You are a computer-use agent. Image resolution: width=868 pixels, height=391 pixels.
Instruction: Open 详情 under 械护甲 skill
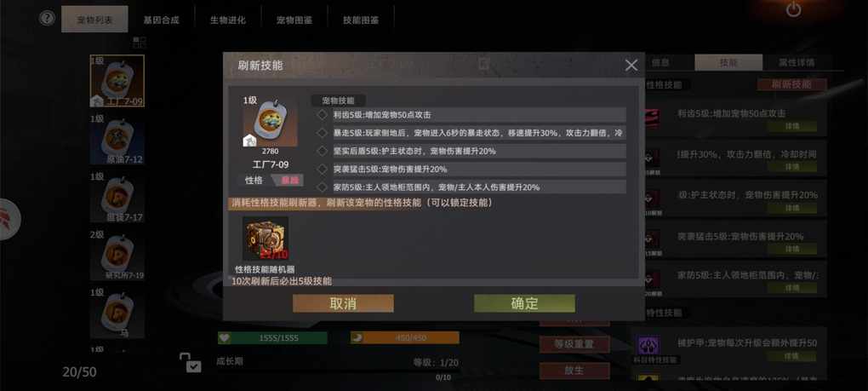pos(791,356)
